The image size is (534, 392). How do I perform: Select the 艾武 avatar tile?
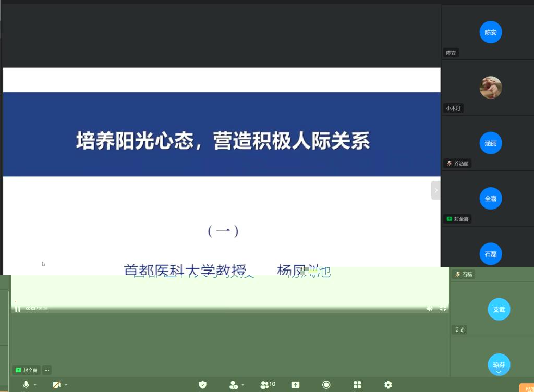(499, 309)
